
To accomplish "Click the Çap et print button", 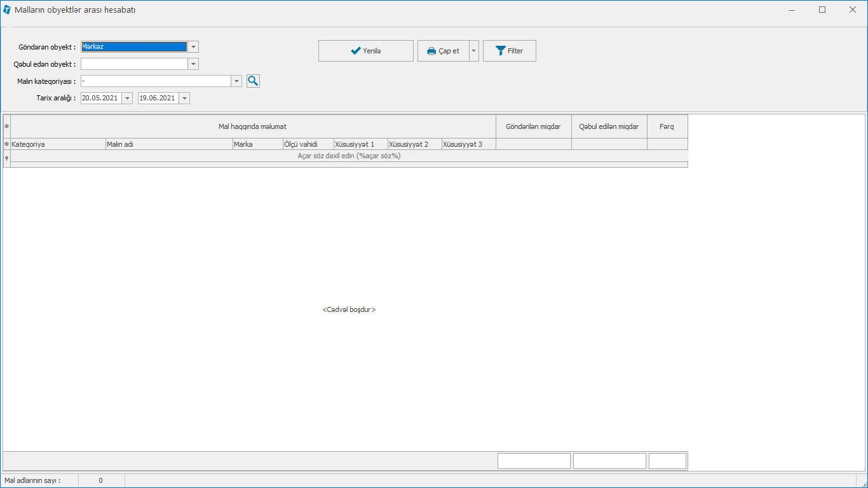I will click(443, 51).
